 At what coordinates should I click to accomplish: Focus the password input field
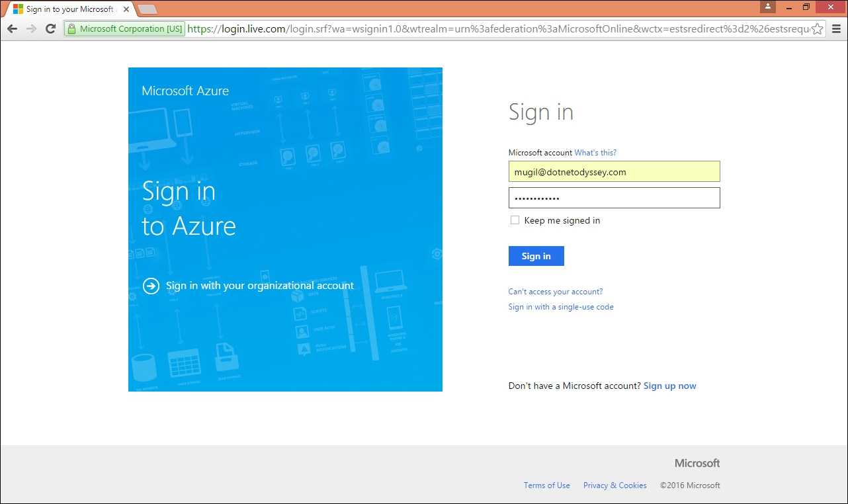pyautogui.click(x=614, y=198)
